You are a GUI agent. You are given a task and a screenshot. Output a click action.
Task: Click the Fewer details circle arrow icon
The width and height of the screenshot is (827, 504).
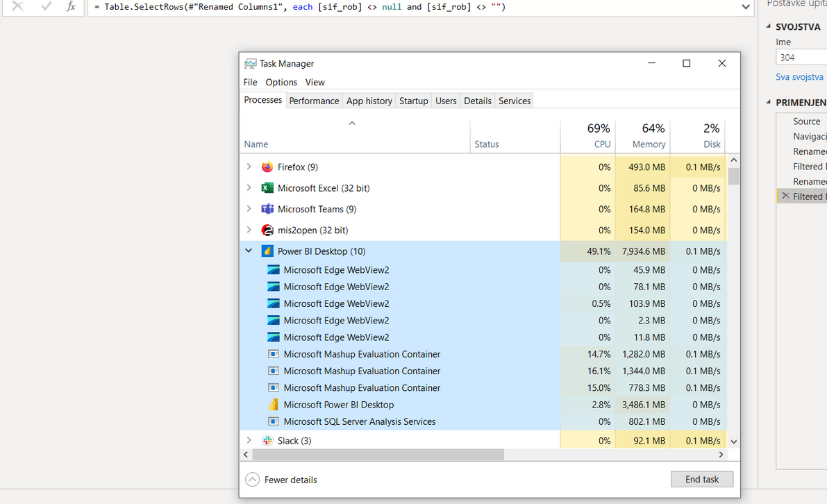point(253,480)
